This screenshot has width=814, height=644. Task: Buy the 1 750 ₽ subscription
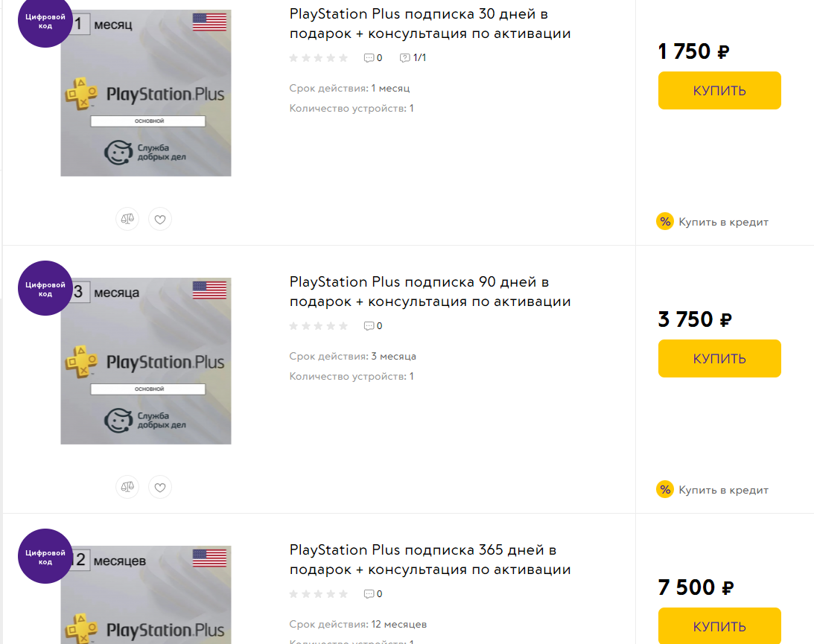[x=719, y=91]
